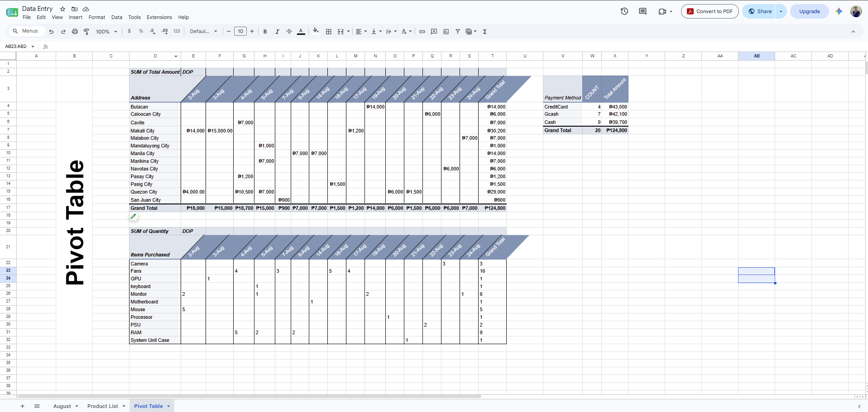Image resolution: width=868 pixels, height=412 pixels.
Task: Click the insert comment icon
Action: coord(434,32)
